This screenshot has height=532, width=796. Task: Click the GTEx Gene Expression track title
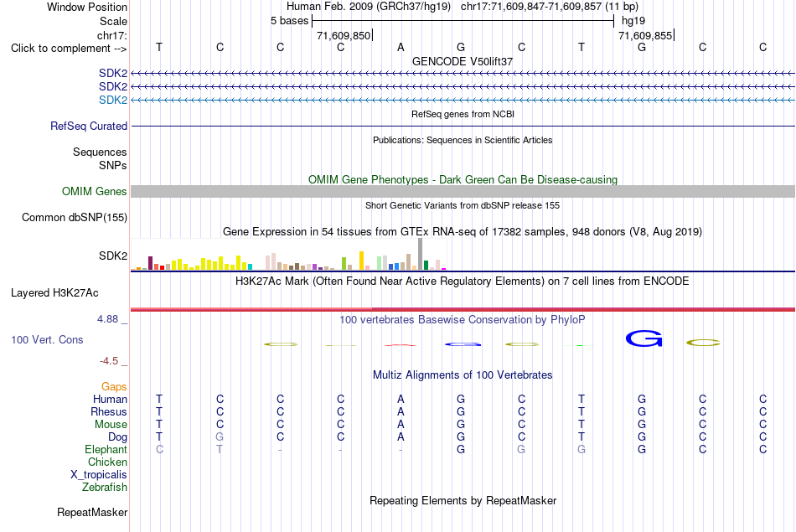coord(463,232)
